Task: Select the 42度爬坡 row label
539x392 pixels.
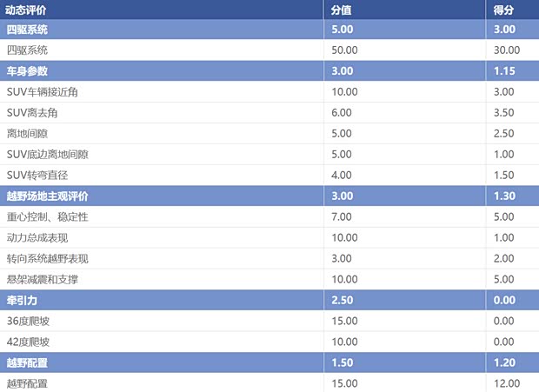Action: pyautogui.click(x=28, y=342)
